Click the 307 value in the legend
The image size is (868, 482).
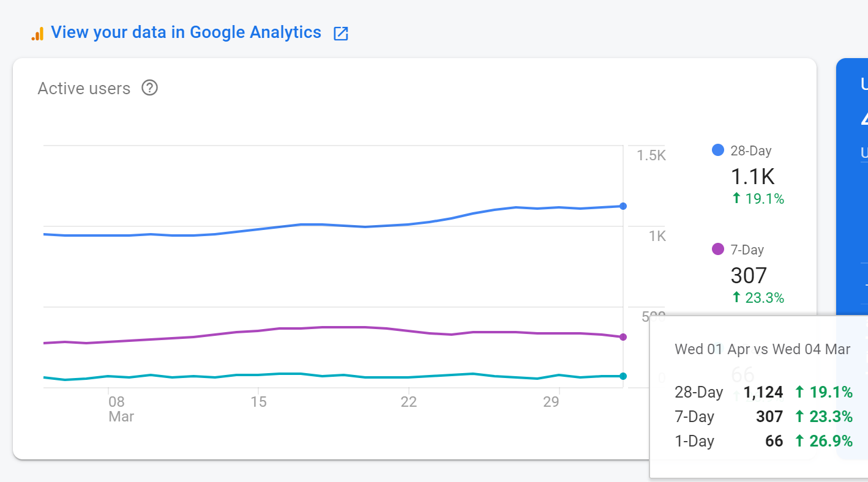point(749,276)
